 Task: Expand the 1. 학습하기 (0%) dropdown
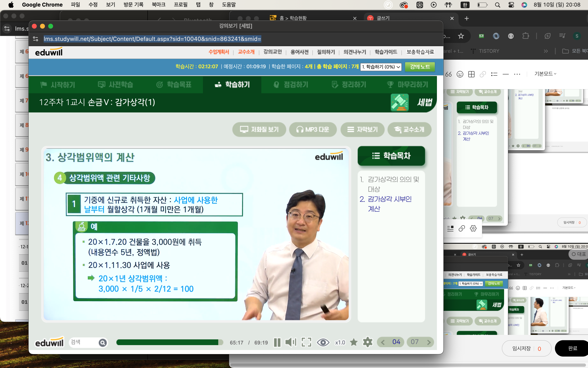(381, 67)
